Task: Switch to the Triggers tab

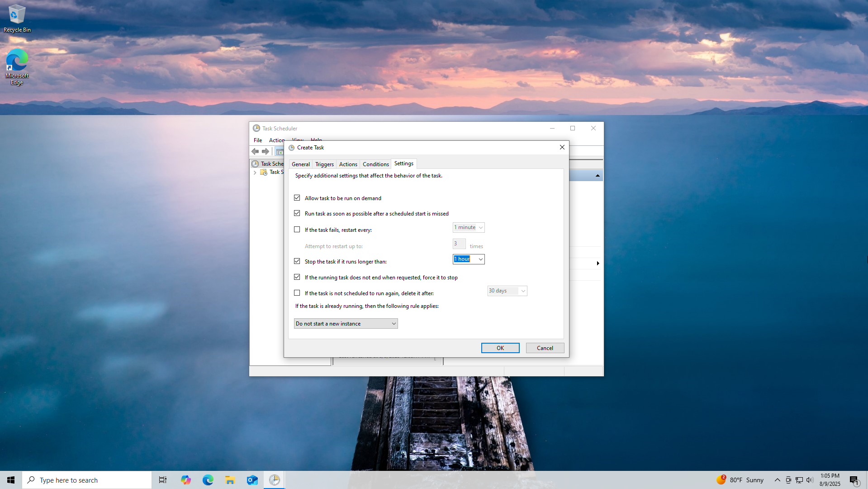Action: pos(324,164)
